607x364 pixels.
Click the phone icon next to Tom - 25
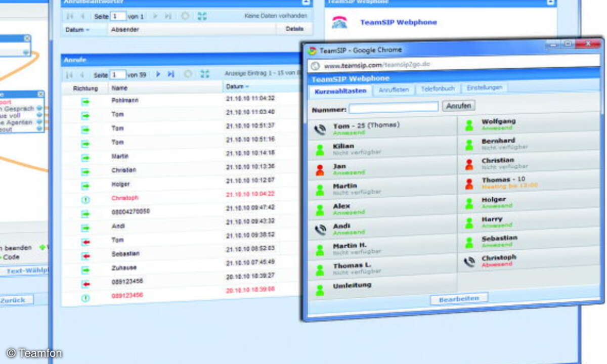320,129
